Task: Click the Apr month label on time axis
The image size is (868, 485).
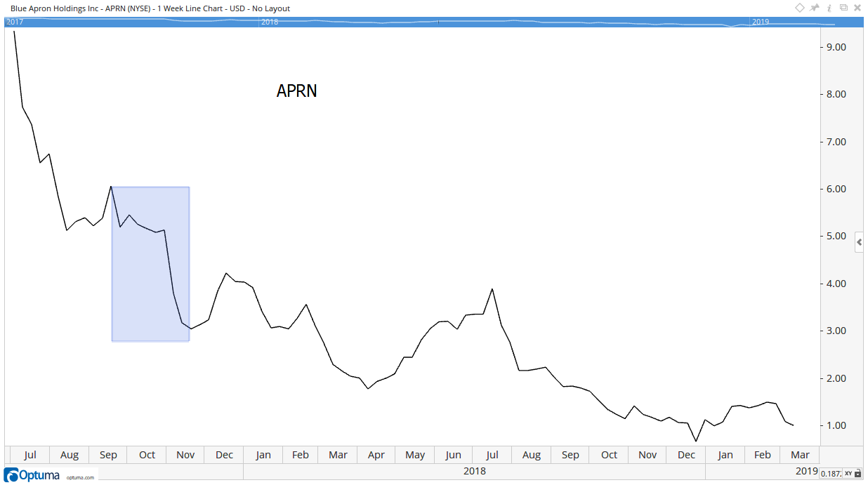Action: click(x=376, y=455)
